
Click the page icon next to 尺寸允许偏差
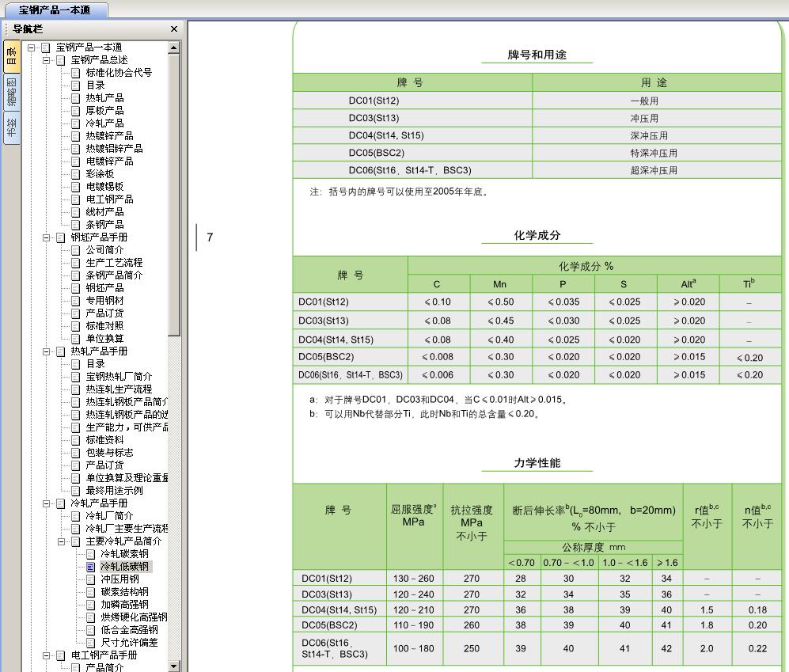(90, 643)
